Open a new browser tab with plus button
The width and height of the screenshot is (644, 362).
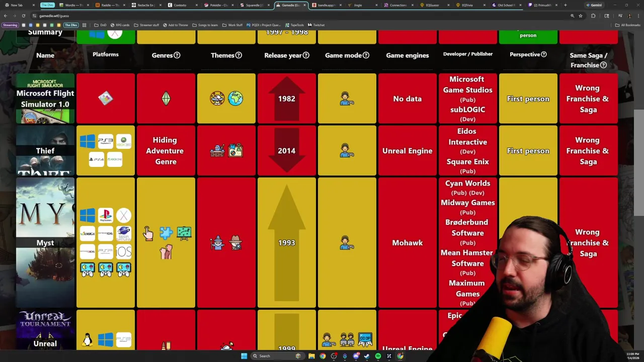(x=565, y=5)
